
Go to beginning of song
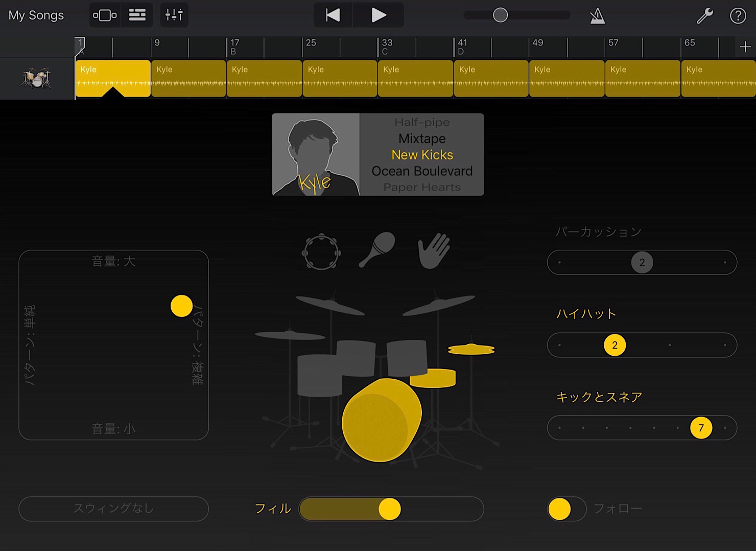click(x=333, y=15)
